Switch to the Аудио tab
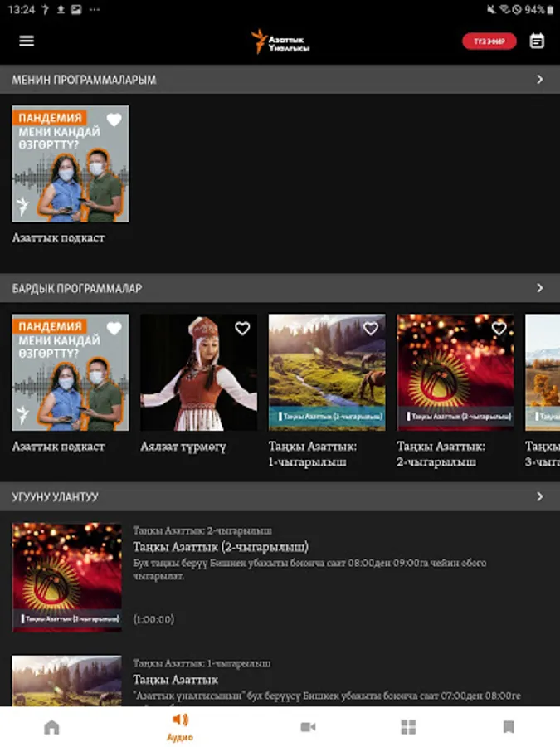This screenshot has width=560, height=747. (180, 727)
